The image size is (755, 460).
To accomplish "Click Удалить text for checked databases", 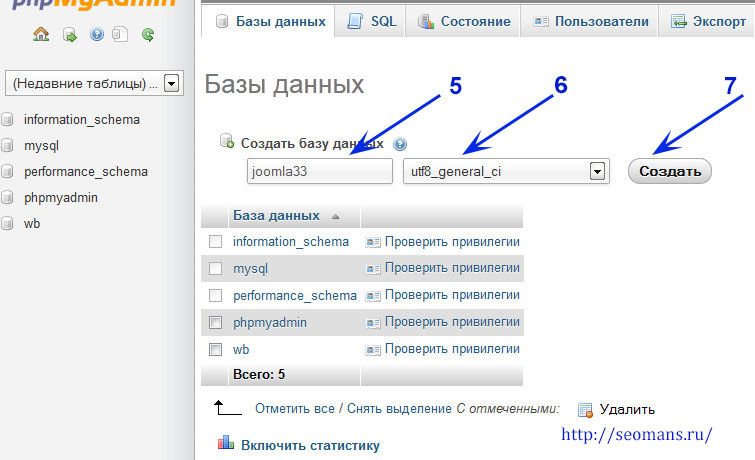I will pos(627,409).
